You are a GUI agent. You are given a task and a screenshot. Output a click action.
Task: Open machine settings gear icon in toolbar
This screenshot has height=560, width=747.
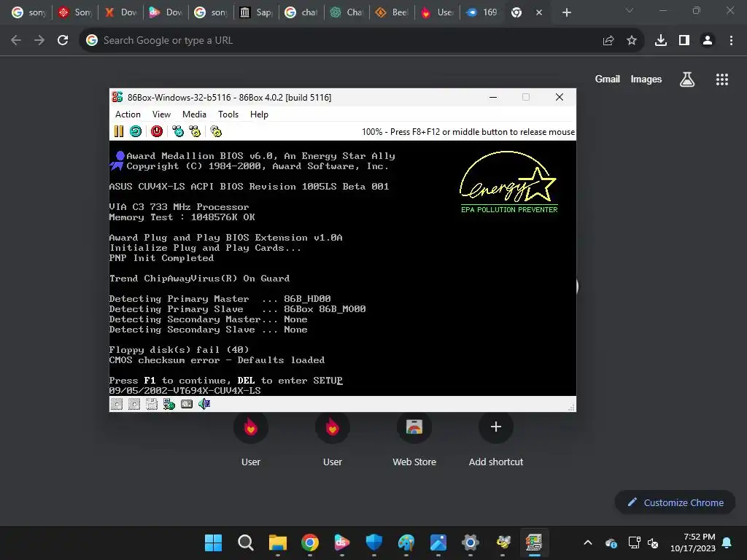click(x=216, y=131)
